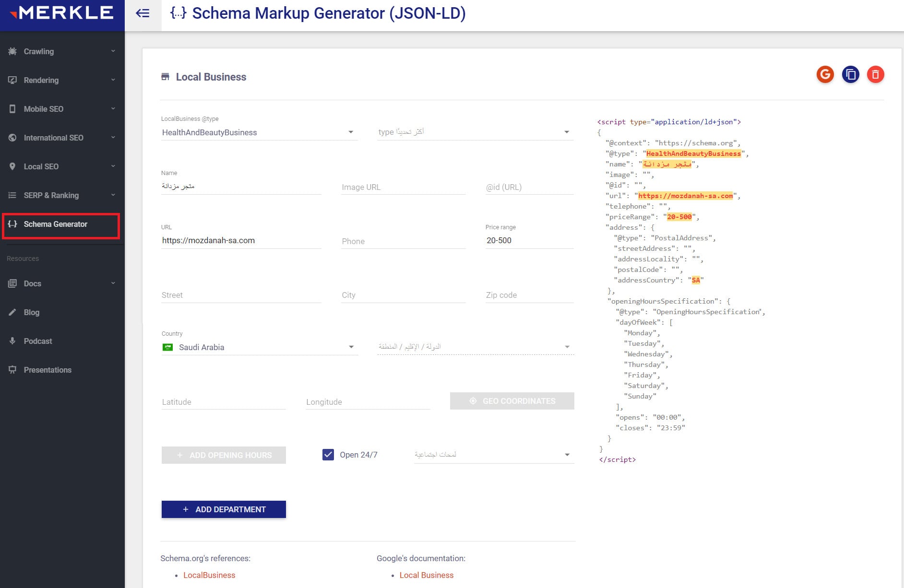Open Rendering in the sidebar
Viewport: 904px width, 588px height.
(x=62, y=80)
